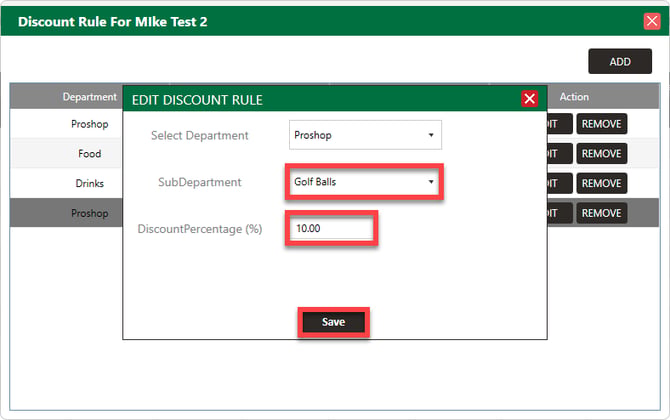
Task: Remove the Food discount rule
Action: click(601, 153)
